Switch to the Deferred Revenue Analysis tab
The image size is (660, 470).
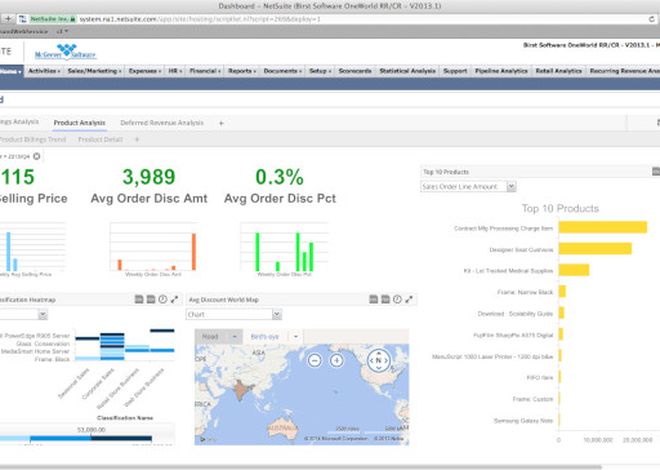click(x=162, y=123)
